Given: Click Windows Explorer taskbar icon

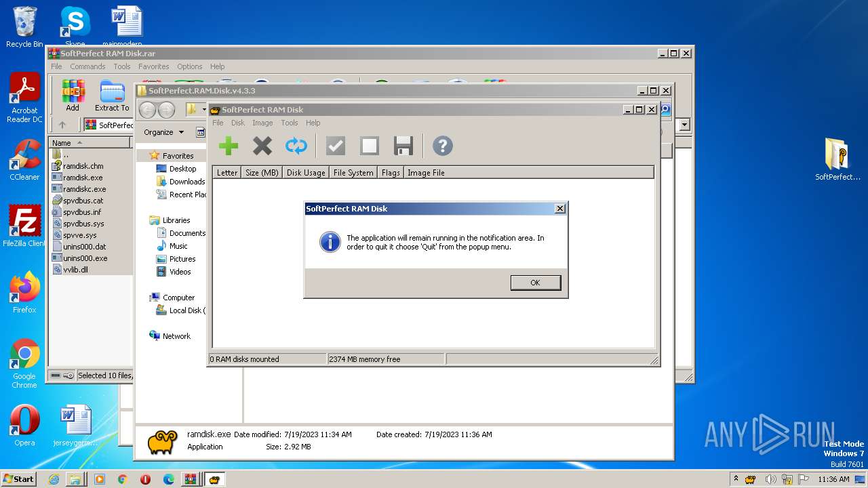Looking at the screenshot, I should pos(75,479).
